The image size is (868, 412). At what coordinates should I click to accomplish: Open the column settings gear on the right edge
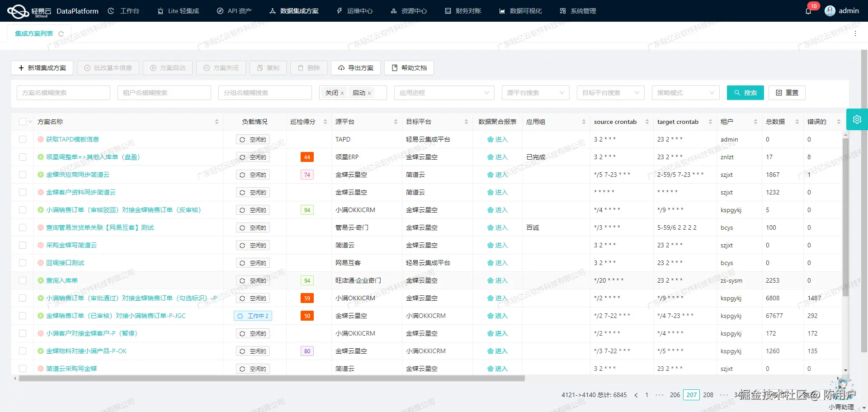pyautogui.click(x=857, y=119)
